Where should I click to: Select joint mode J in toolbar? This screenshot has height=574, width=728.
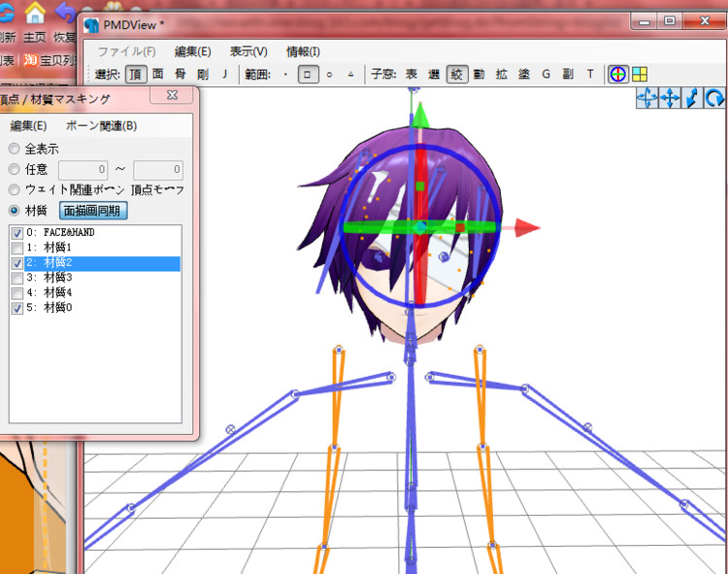225,75
